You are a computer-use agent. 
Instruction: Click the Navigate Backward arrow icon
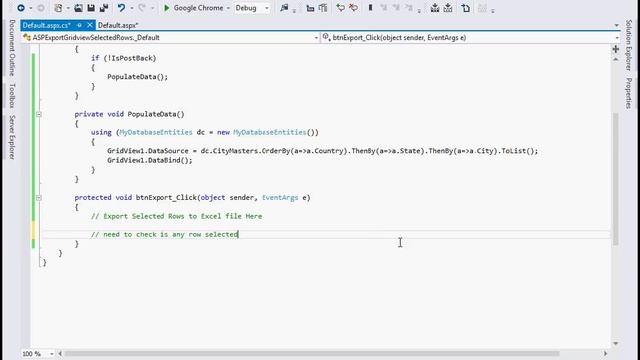[x=21, y=8]
